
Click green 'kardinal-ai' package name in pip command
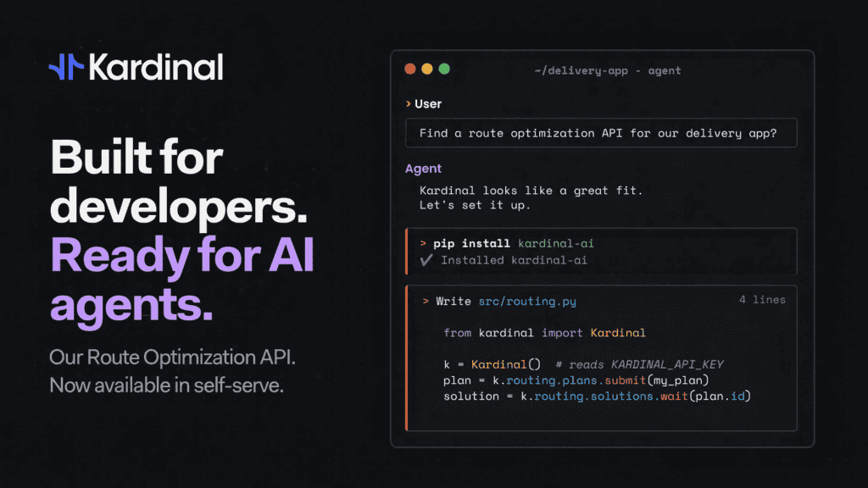point(556,243)
